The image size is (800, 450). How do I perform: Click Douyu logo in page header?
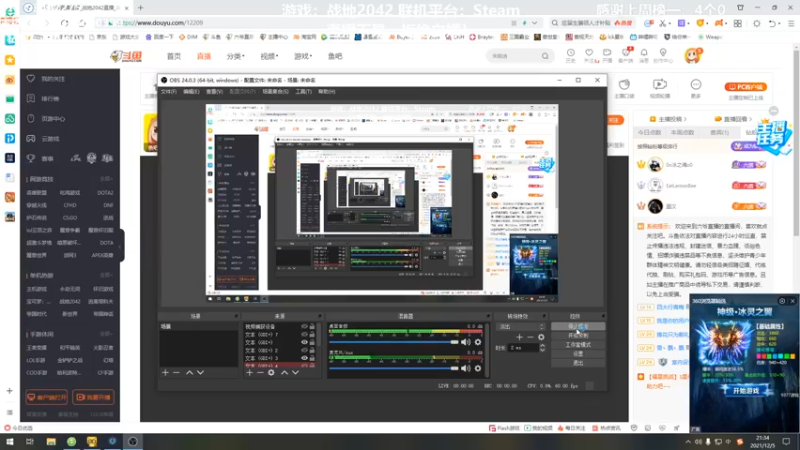point(126,56)
